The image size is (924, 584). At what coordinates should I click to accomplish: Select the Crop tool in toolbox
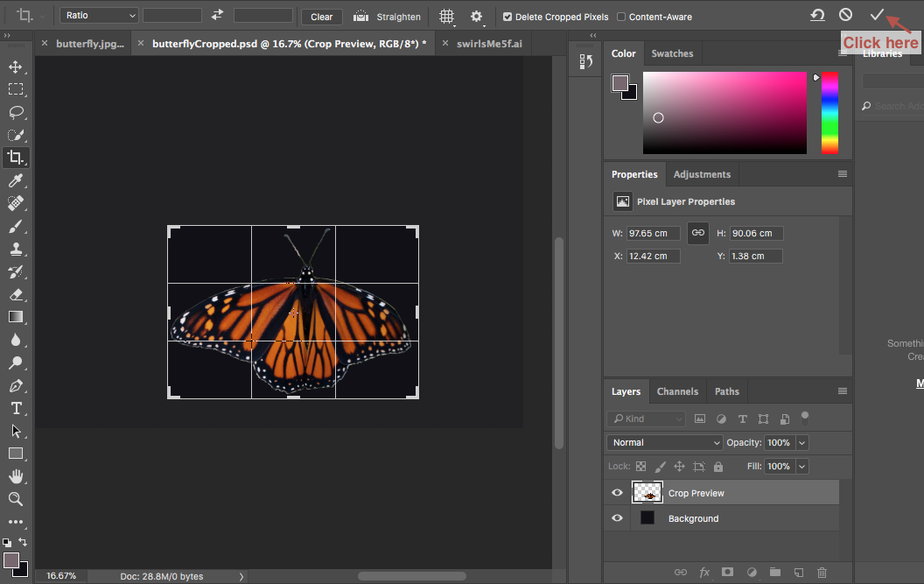point(16,158)
